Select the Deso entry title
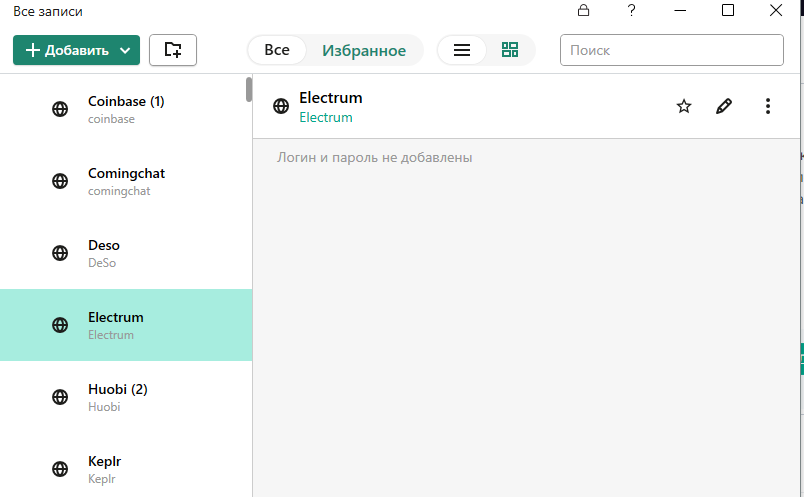Image resolution: width=804 pixels, height=497 pixels. pos(104,245)
